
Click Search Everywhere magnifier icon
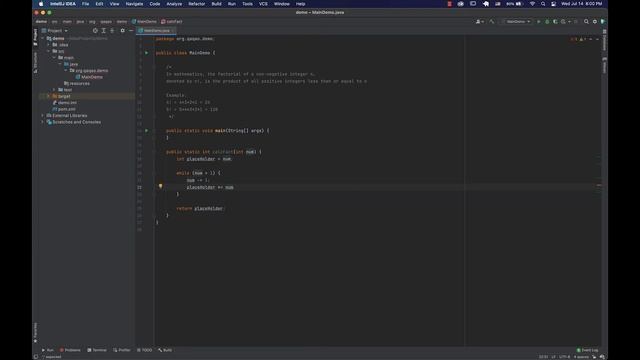pyautogui.click(x=586, y=21)
